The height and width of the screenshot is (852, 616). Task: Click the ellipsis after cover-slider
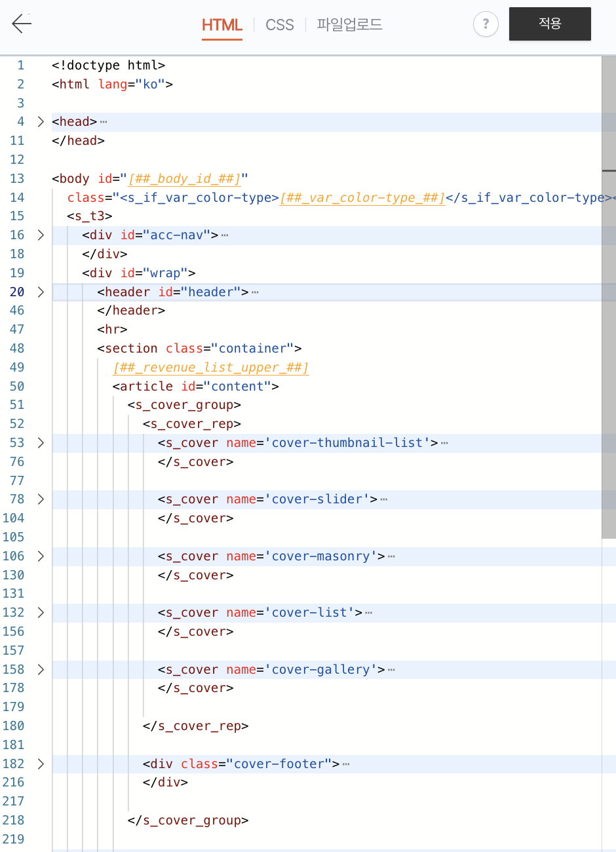pos(384,499)
